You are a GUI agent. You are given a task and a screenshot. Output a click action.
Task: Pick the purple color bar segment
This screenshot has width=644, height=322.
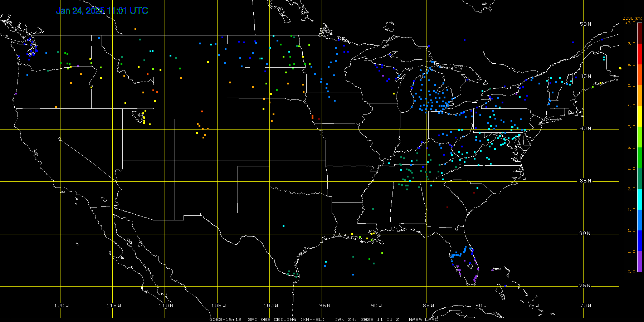pyautogui.click(x=640, y=262)
